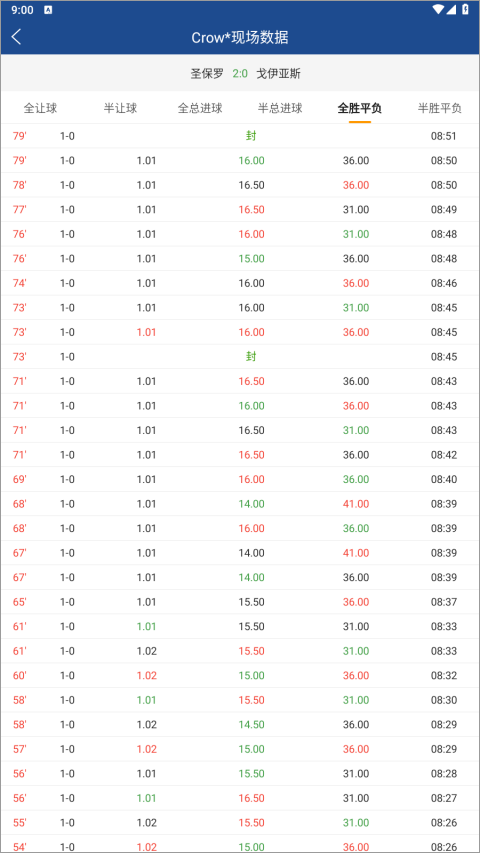Tap the 封 row at 08:45

(x=240, y=357)
